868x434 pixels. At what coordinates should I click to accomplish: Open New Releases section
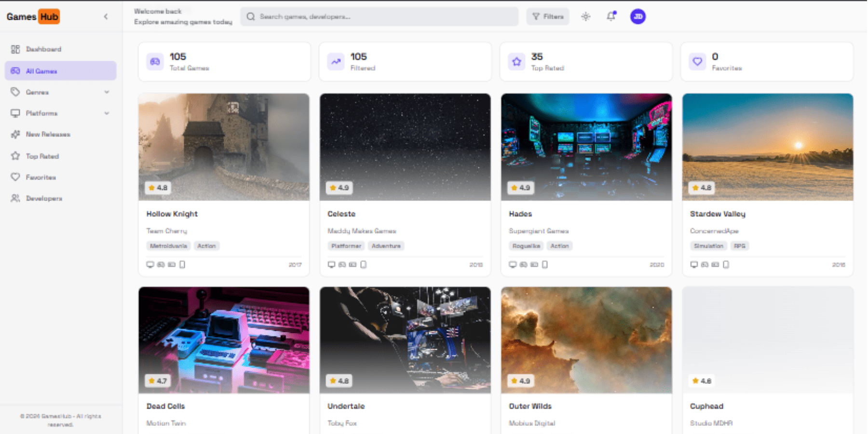[x=48, y=134]
